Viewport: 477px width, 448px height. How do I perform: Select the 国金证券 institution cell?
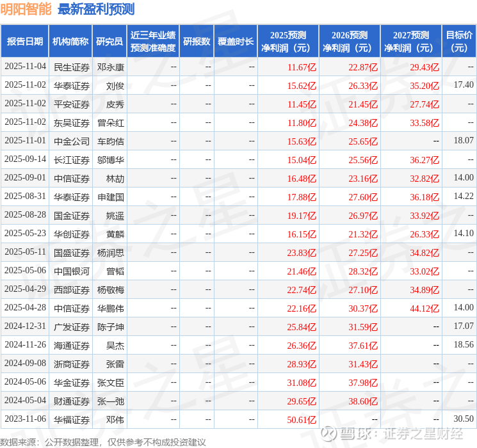72,216
